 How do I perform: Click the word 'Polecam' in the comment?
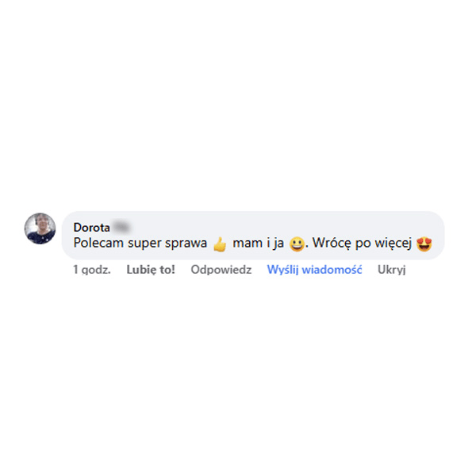pos(98,244)
